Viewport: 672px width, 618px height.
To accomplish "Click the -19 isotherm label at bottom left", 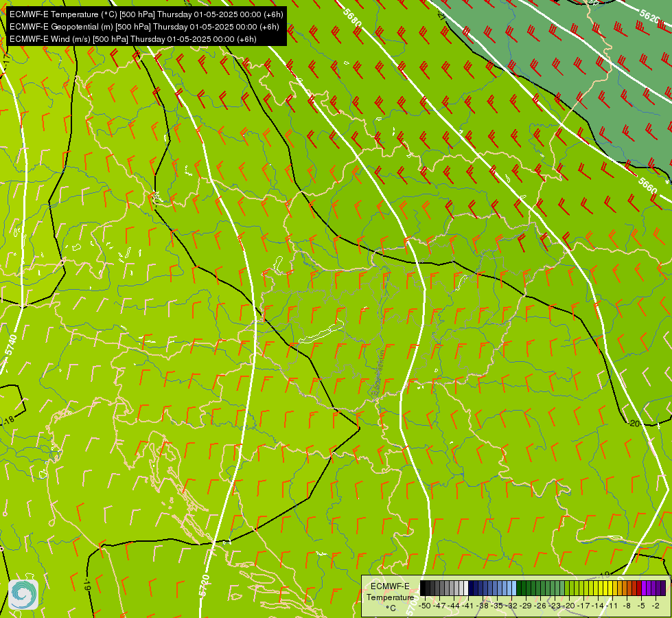I will pyautogui.click(x=87, y=585).
